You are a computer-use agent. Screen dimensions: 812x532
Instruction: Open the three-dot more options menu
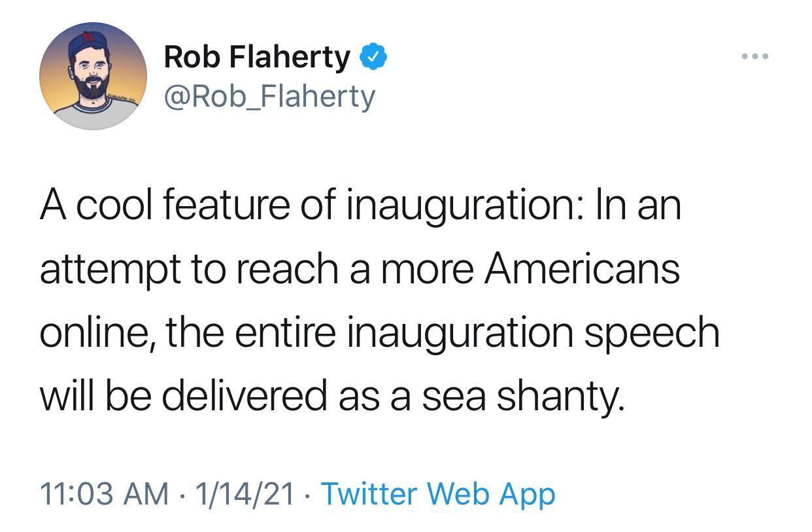755,57
